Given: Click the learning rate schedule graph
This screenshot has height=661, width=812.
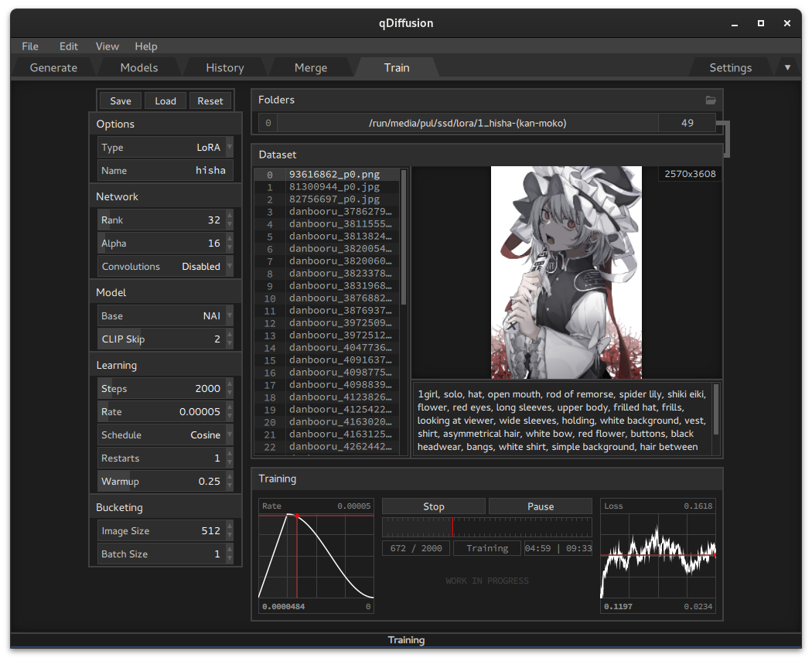Looking at the screenshot, I should 316,557.
